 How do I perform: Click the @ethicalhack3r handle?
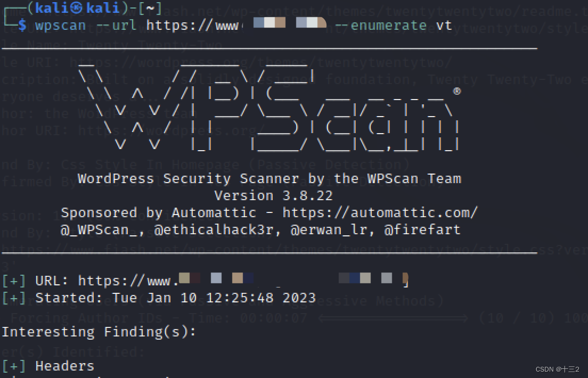click(214, 229)
